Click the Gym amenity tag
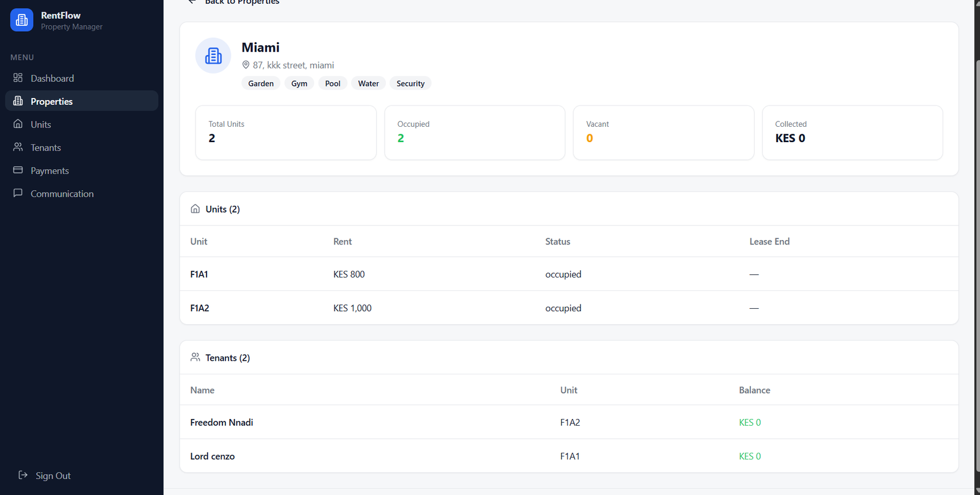Image resolution: width=980 pixels, height=495 pixels. tap(300, 83)
